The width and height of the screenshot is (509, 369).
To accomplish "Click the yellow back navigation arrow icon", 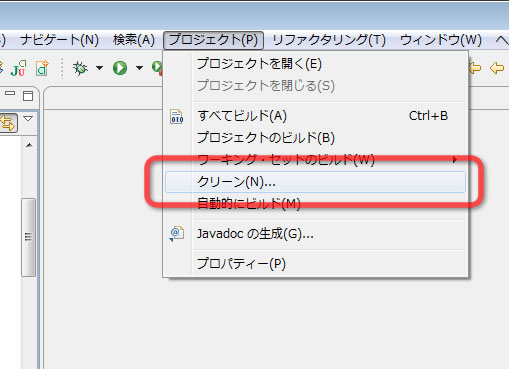I will point(497,68).
